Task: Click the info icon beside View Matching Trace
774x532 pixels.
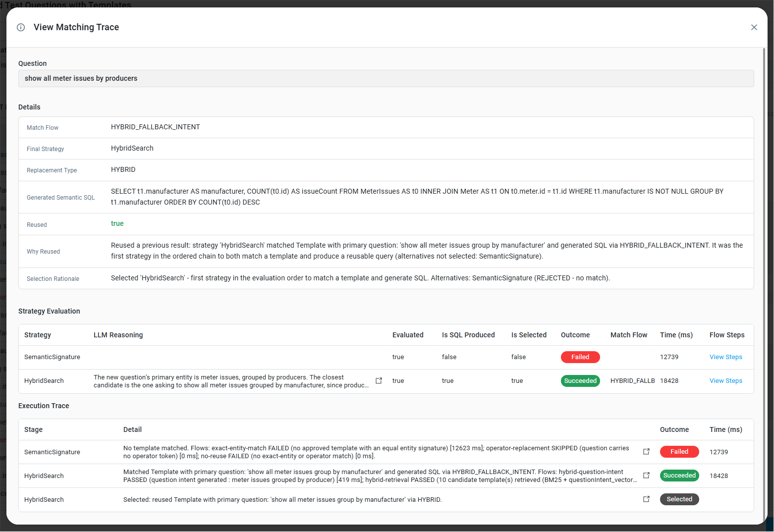Action: [21, 27]
